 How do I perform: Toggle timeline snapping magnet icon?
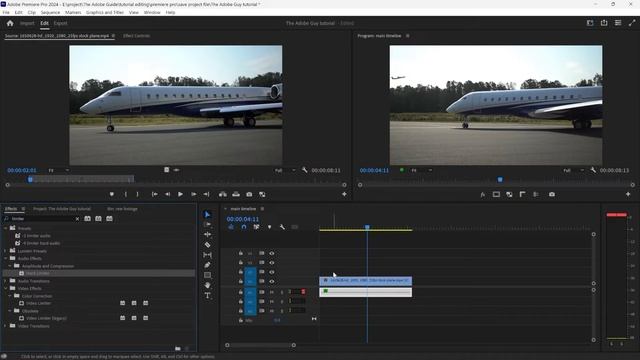click(x=244, y=227)
